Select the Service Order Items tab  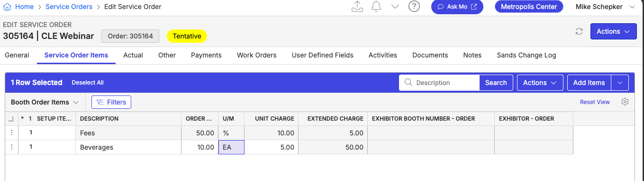(76, 55)
